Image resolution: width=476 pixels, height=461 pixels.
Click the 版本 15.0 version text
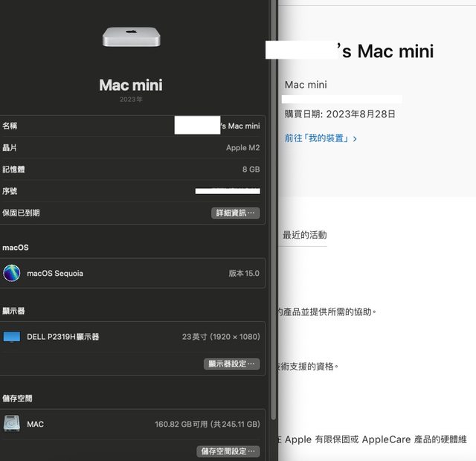tap(243, 274)
